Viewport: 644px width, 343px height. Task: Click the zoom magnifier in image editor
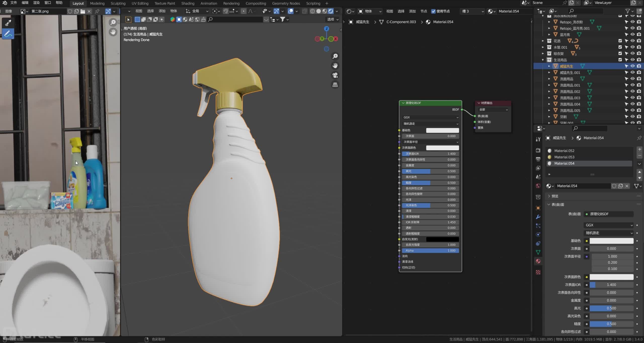click(113, 22)
